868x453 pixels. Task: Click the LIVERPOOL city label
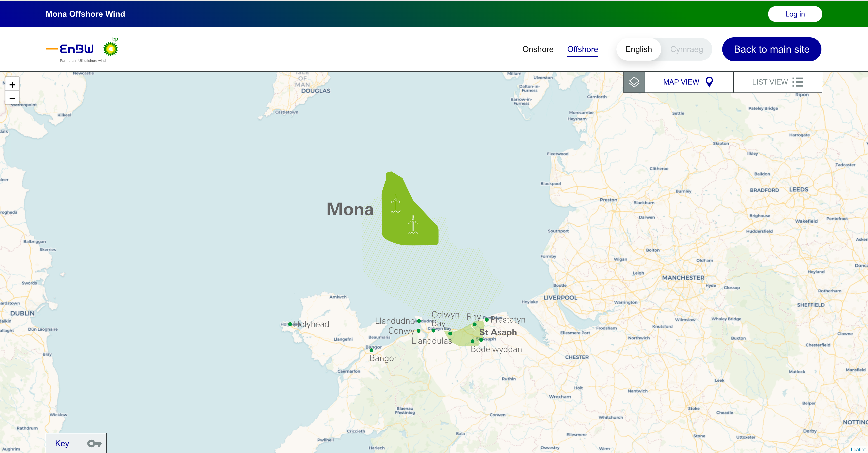[560, 298]
